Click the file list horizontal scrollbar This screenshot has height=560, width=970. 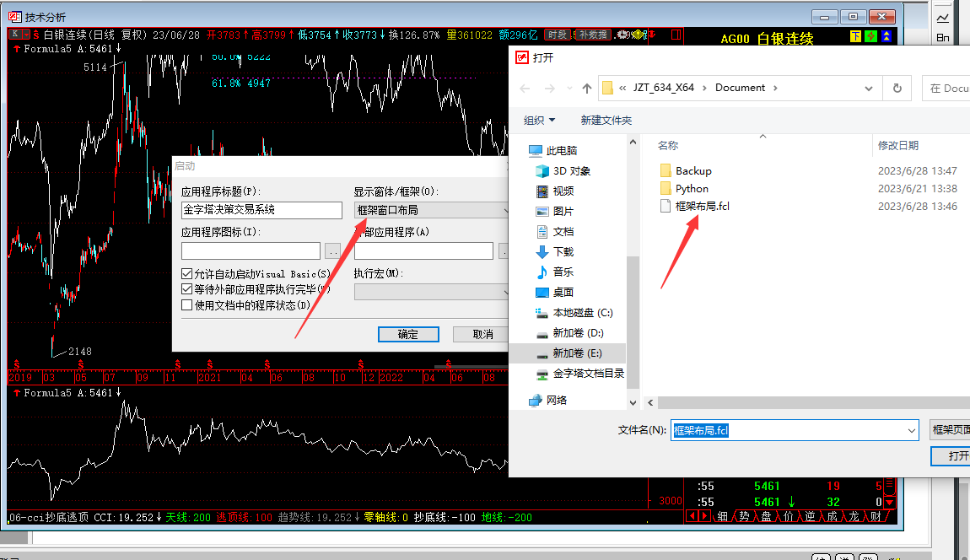(813, 403)
